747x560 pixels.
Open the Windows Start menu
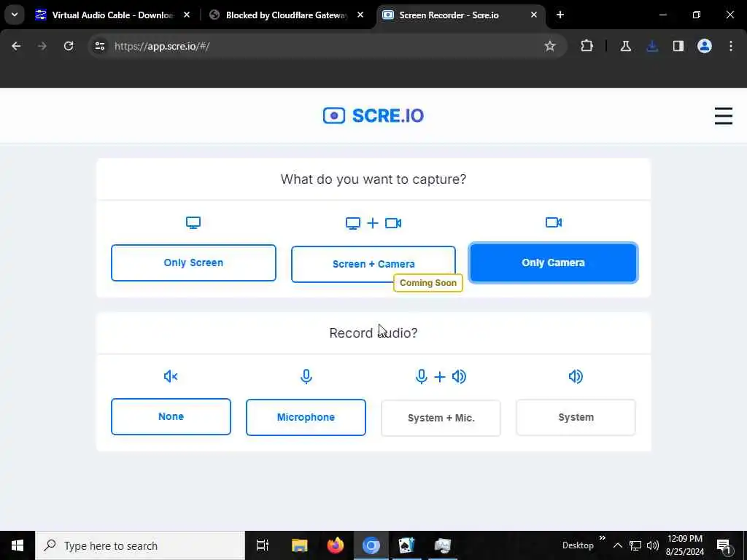18,545
